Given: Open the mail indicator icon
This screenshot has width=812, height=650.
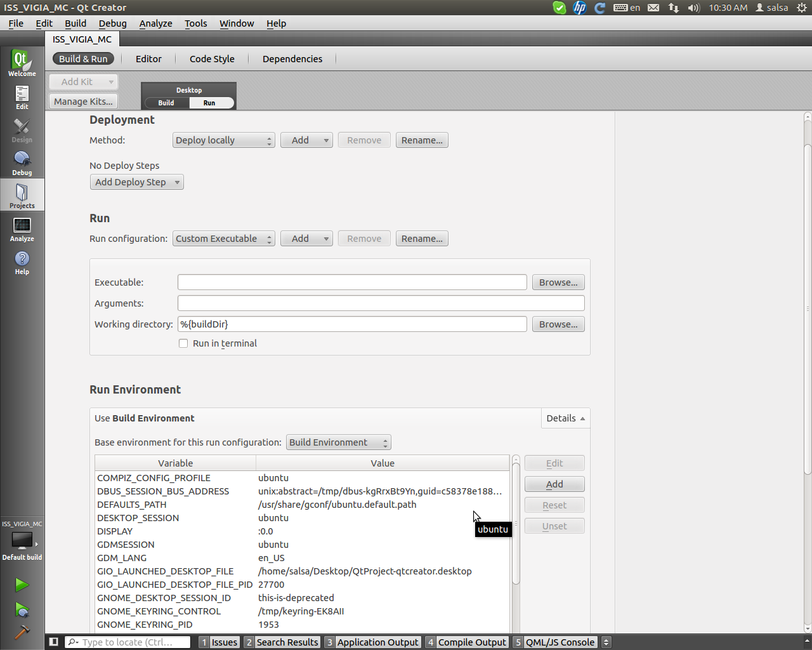Looking at the screenshot, I should (x=653, y=8).
